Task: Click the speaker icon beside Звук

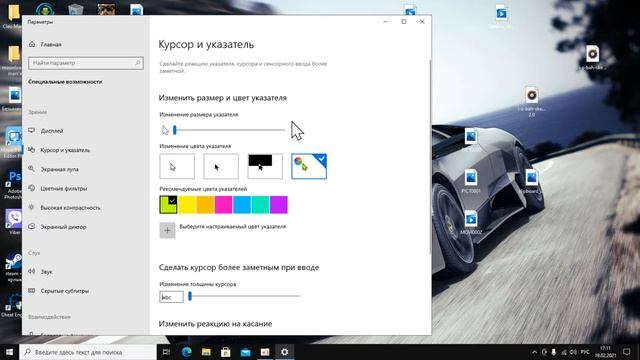Action: (x=32, y=271)
